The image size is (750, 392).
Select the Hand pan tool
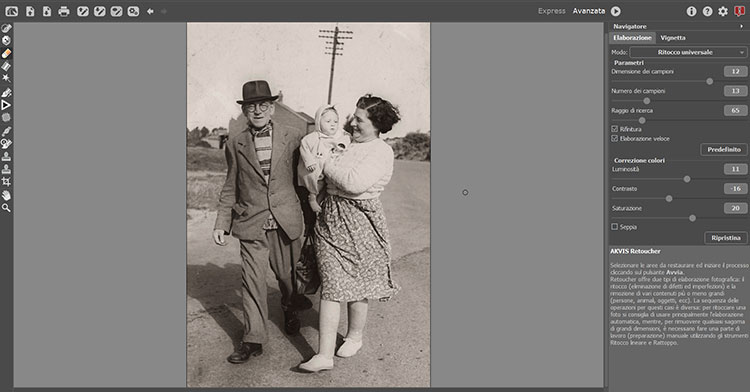click(6, 195)
